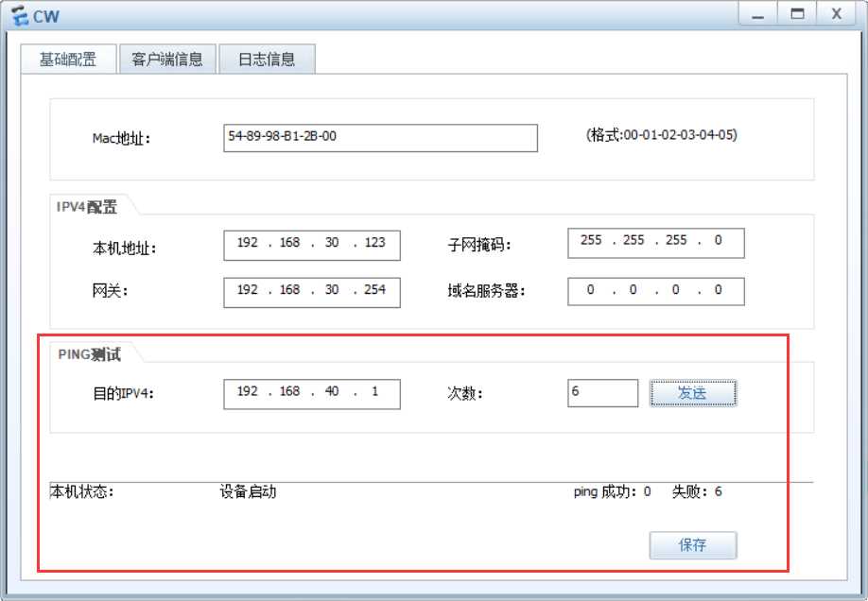
Task: Click the Mac地址 input field
Action: 380,137
